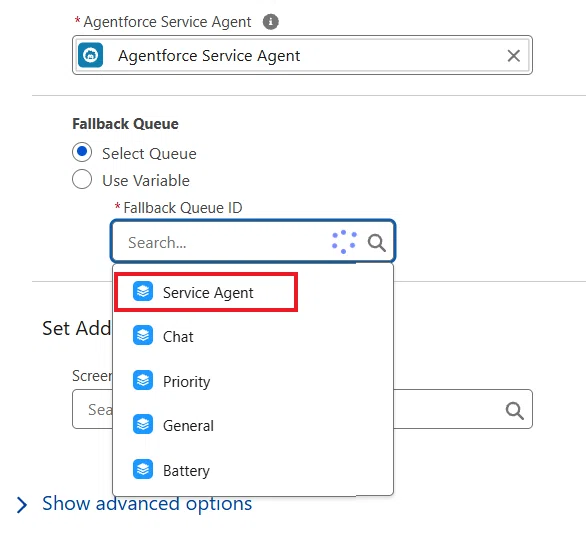Click the Battery queue icon
Screen dimensions: 586x554
click(x=143, y=469)
